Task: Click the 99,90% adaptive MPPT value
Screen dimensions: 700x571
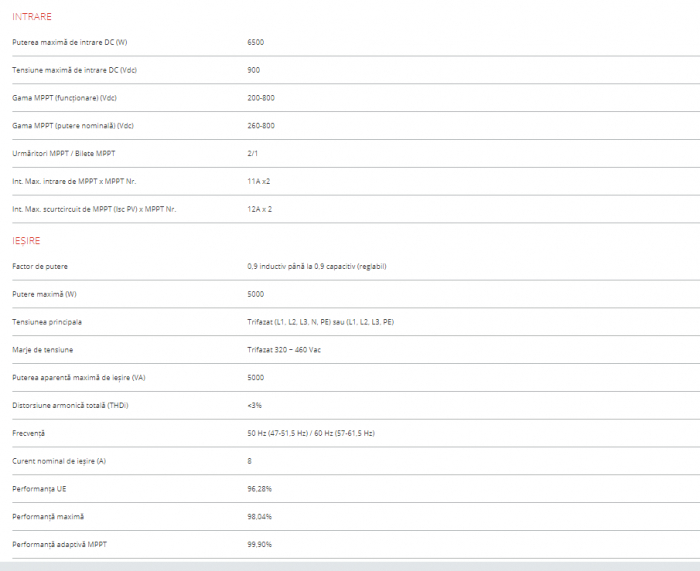Action: click(259, 544)
